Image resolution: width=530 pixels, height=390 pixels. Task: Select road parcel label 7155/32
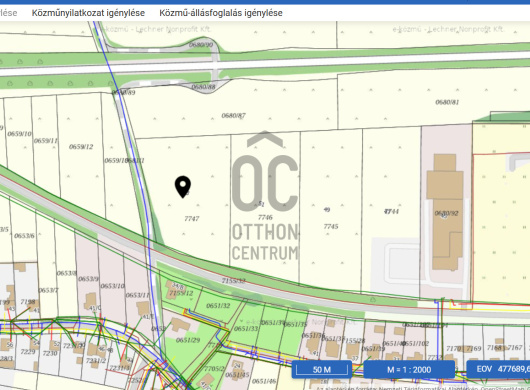234,281
